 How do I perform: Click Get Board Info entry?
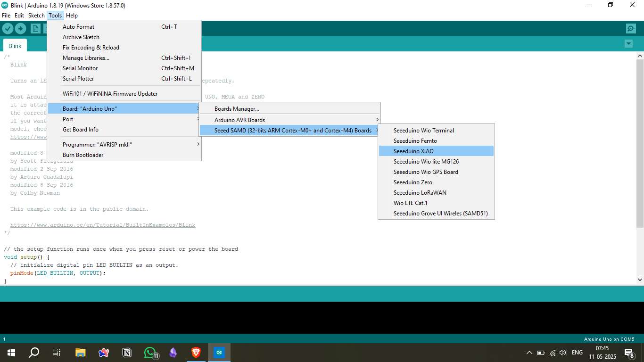[x=124, y=130]
